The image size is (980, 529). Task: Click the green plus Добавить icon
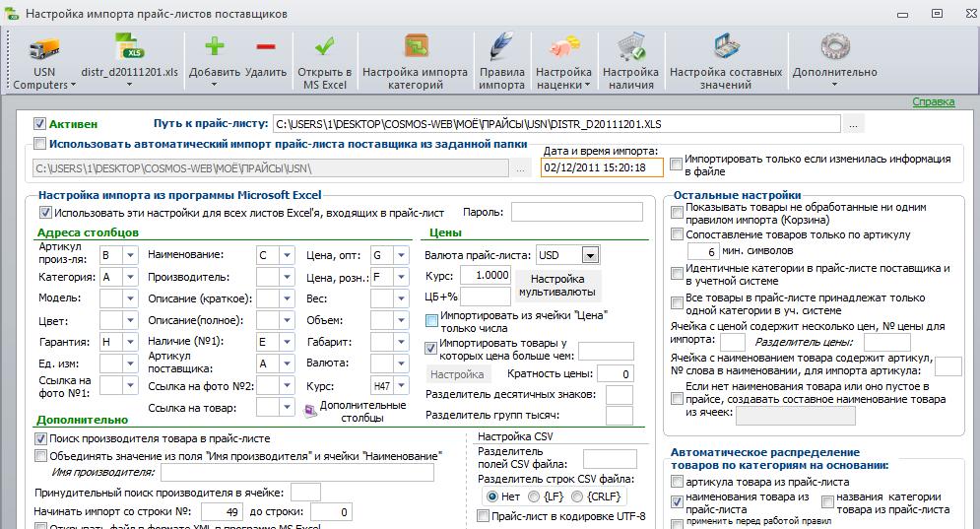coord(215,47)
